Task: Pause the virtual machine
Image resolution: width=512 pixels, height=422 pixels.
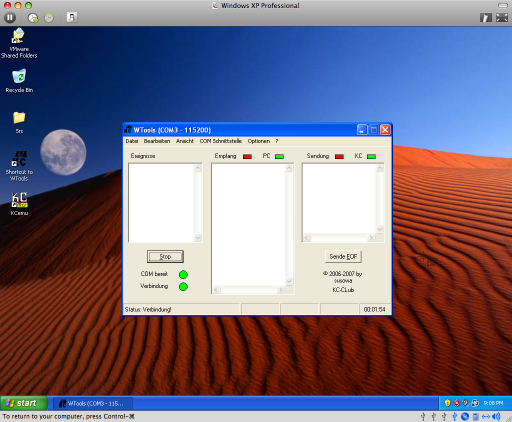Action: point(10,17)
